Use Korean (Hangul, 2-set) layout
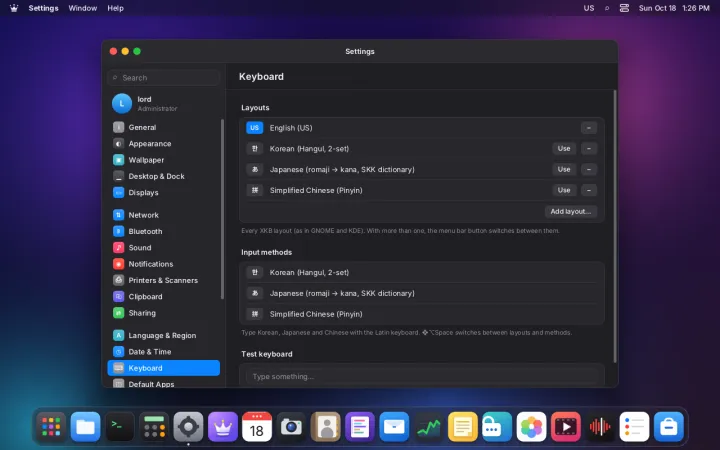This screenshot has height=450, width=720. pyautogui.click(x=564, y=148)
